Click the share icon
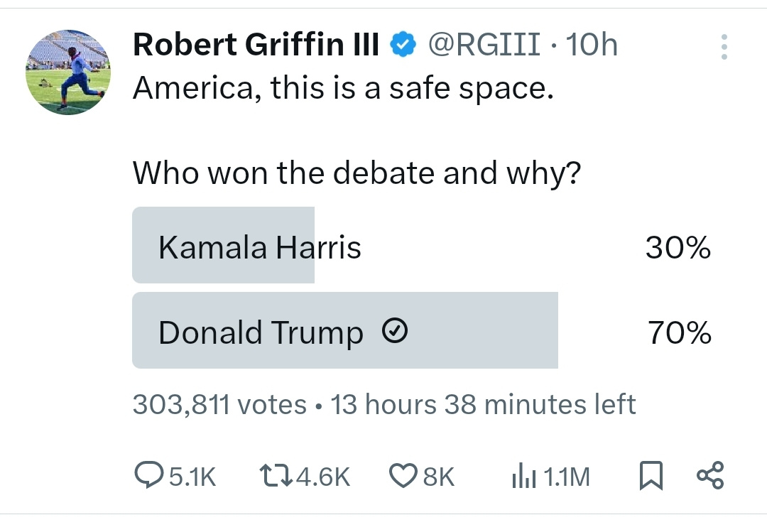 coord(710,474)
